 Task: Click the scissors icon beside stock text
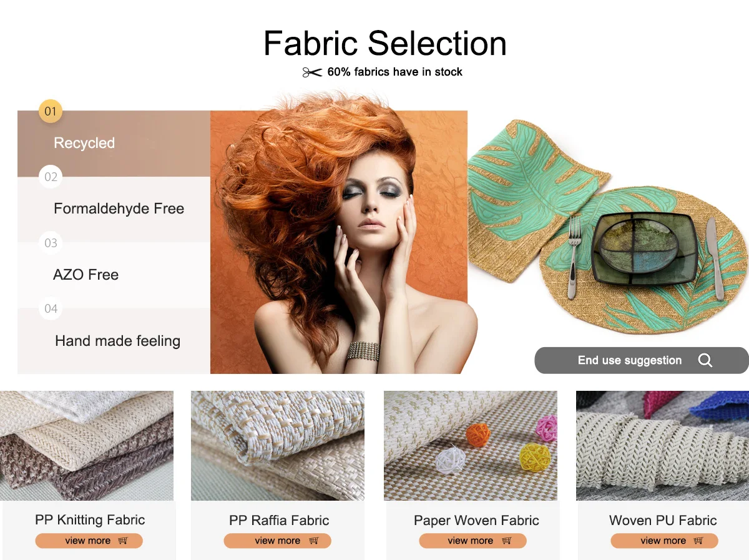point(312,72)
